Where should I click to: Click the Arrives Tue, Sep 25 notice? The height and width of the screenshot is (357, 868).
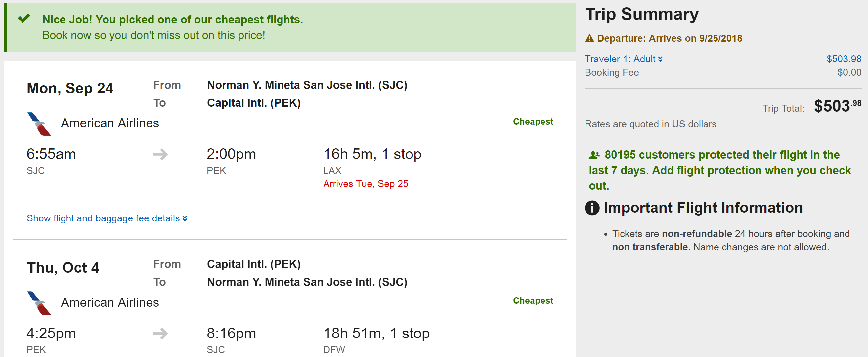pyautogui.click(x=365, y=184)
